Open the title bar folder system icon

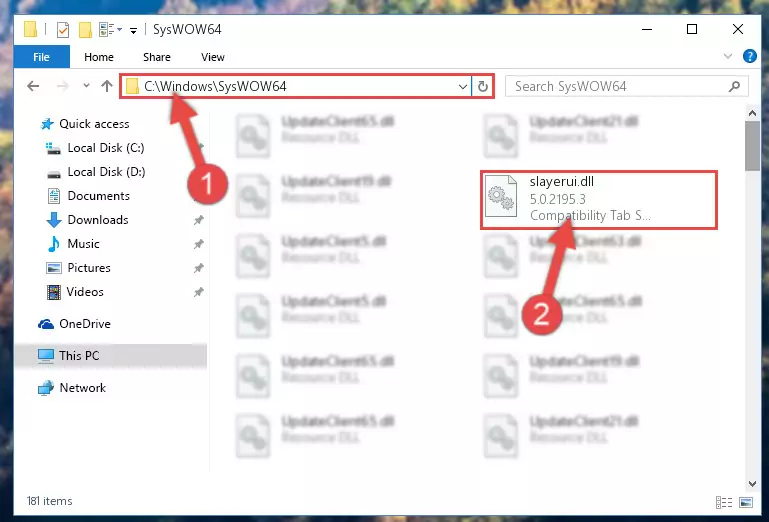click(30, 29)
